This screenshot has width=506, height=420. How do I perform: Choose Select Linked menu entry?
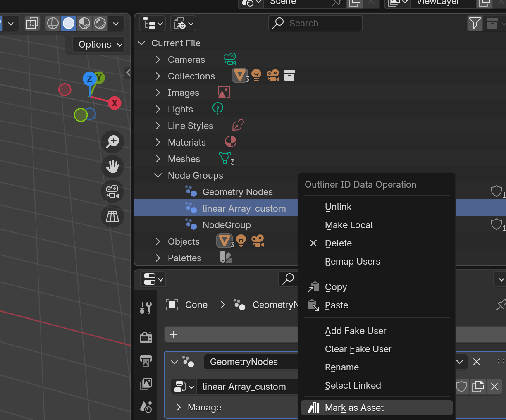377,386
